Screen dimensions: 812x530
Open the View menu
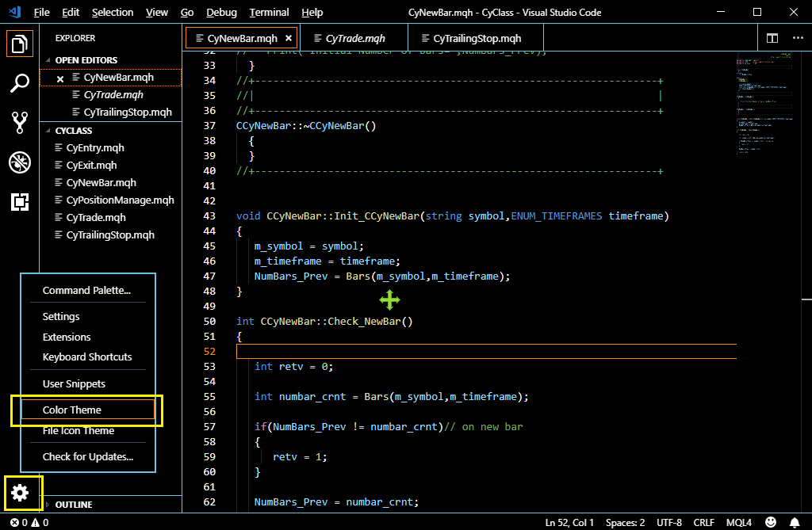click(156, 13)
